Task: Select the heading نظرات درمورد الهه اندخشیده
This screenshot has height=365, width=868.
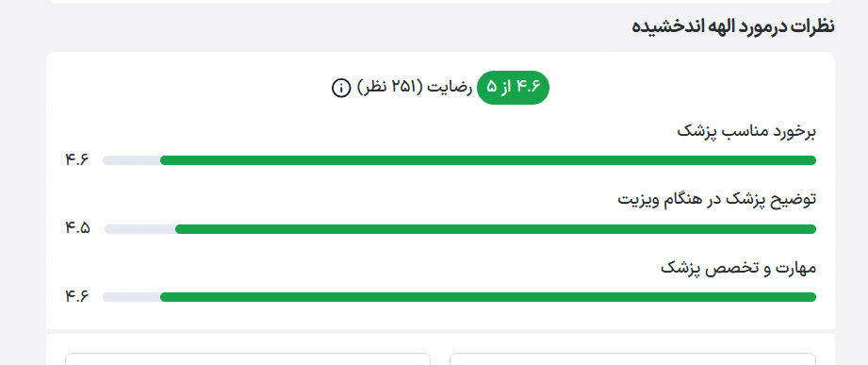Action: (733, 26)
